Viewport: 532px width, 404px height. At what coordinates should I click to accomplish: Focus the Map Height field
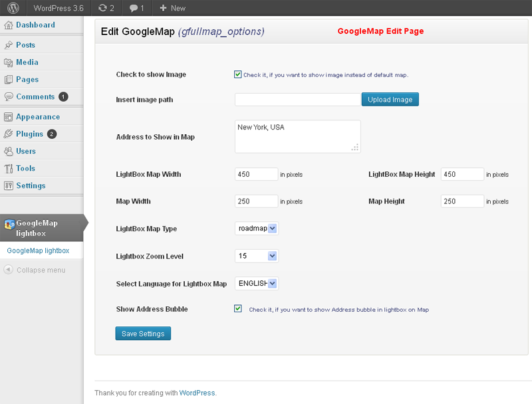coord(462,201)
